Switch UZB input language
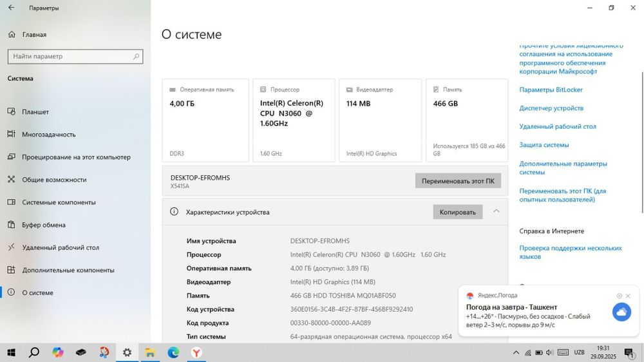Screen dimensions: 644x362 (579, 352)
